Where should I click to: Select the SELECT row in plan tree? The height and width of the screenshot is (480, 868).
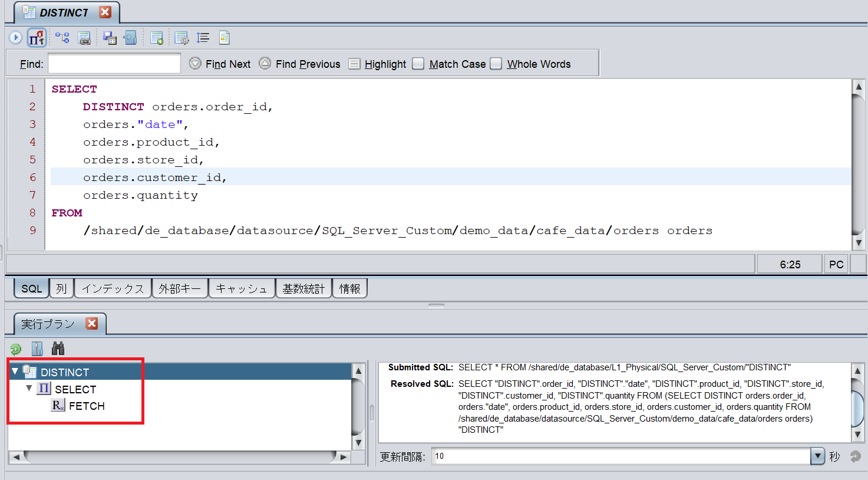coord(75,389)
